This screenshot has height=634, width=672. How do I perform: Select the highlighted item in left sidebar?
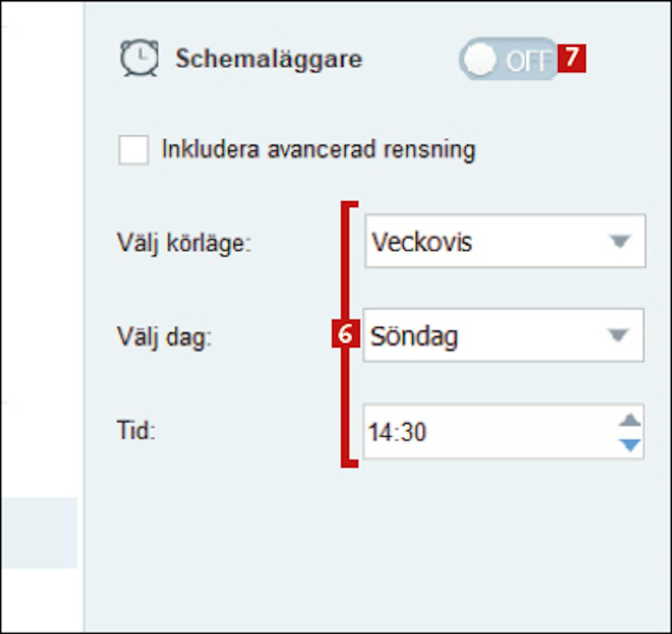pyautogui.click(x=39, y=532)
